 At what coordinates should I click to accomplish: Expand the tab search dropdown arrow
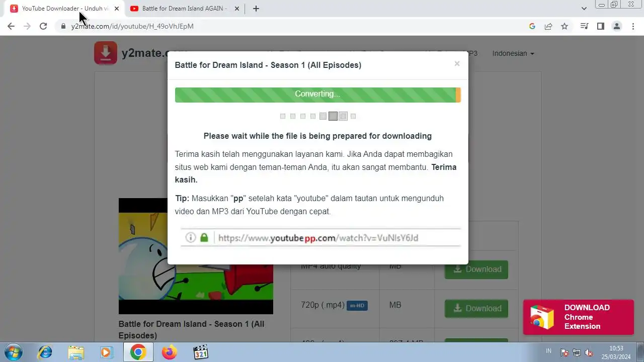click(584, 9)
